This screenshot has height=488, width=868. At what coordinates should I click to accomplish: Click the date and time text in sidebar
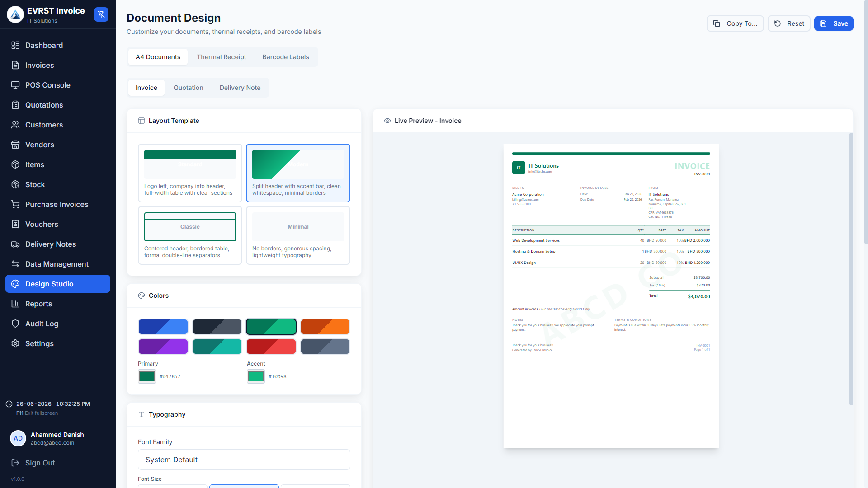coord(53,404)
